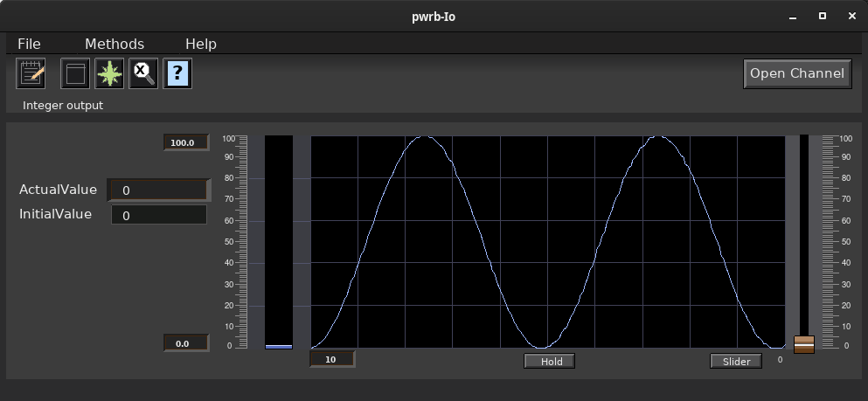
Task: Click the notepad with pencil edit icon
Action: pyautogui.click(x=31, y=73)
